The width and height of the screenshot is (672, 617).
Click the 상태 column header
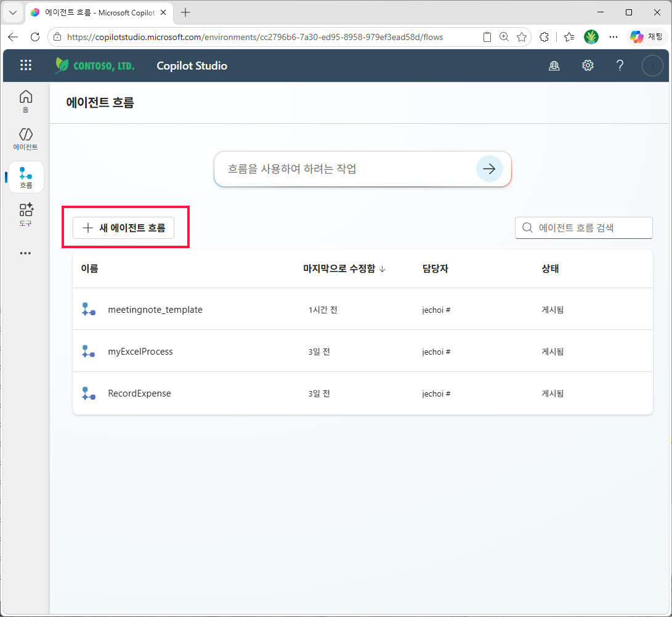pos(550,268)
